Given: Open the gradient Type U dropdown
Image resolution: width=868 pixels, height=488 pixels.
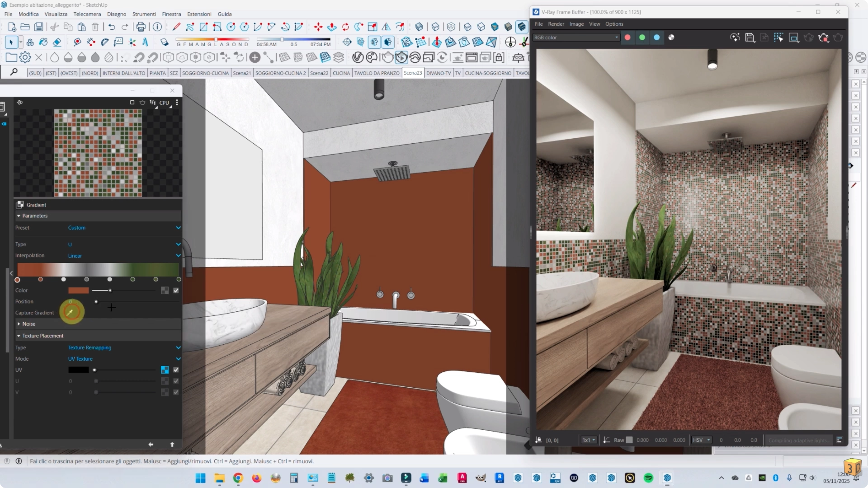Looking at the screenshot, I should pos(124,244).
